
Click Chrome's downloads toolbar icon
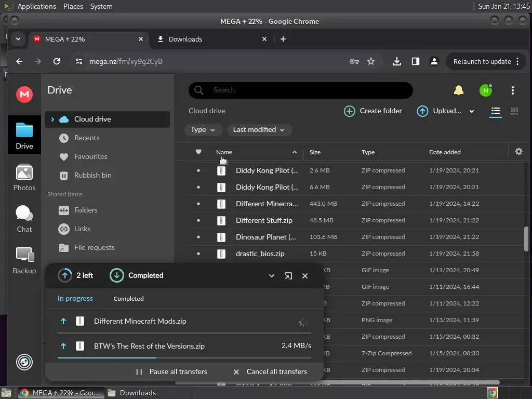pyautogui.click(x=396, y=61)
